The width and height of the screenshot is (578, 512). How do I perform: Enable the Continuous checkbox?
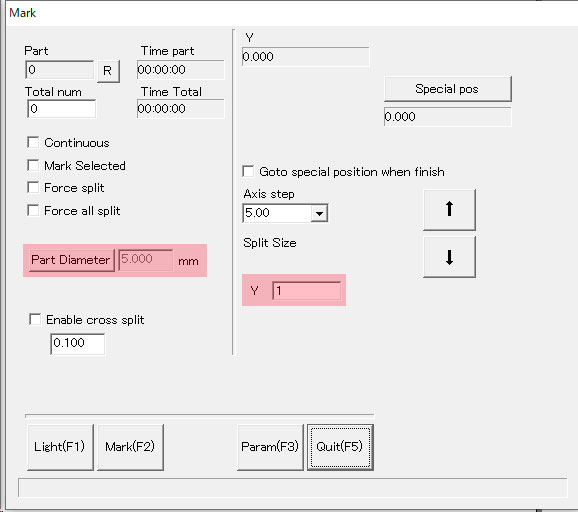click(x=33, y=142)
